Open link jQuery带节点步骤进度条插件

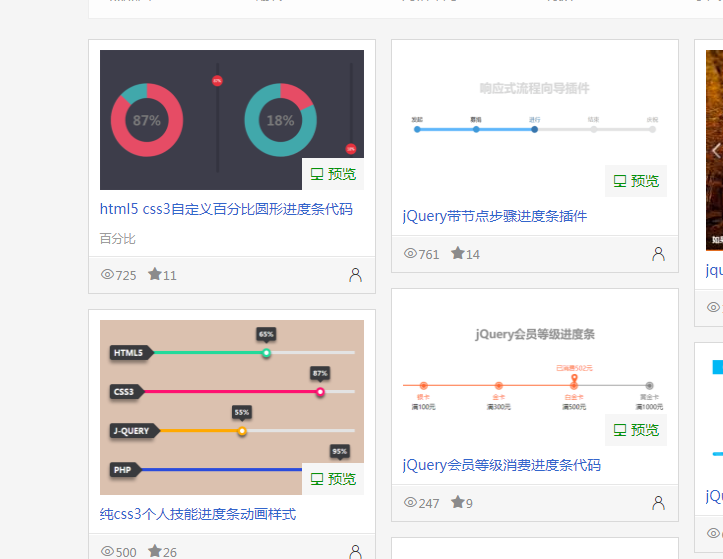494,216
